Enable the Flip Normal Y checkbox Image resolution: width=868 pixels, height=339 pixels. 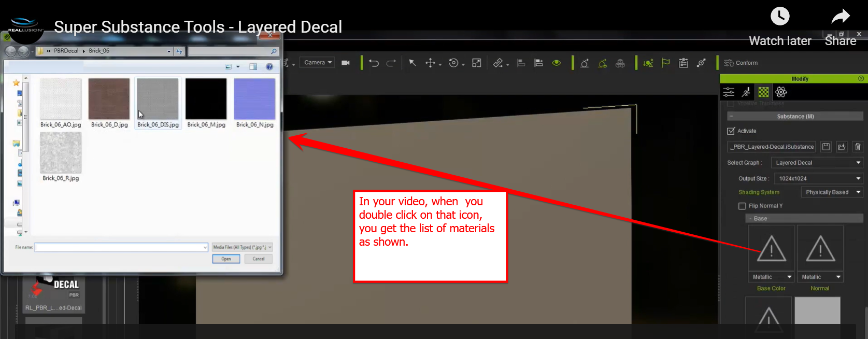click(x=742, y=206)
